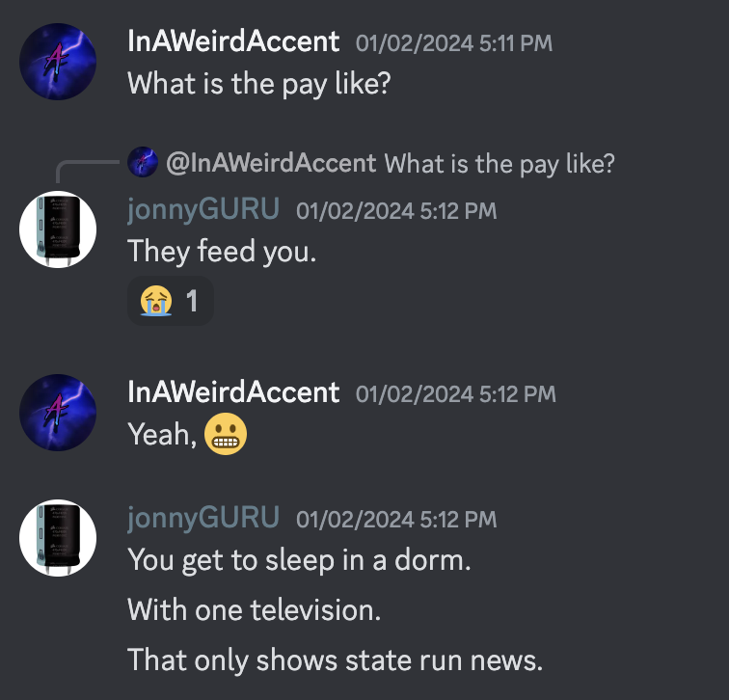Click the @InAWeirdAccent mention in reply preview

[271, 163]
